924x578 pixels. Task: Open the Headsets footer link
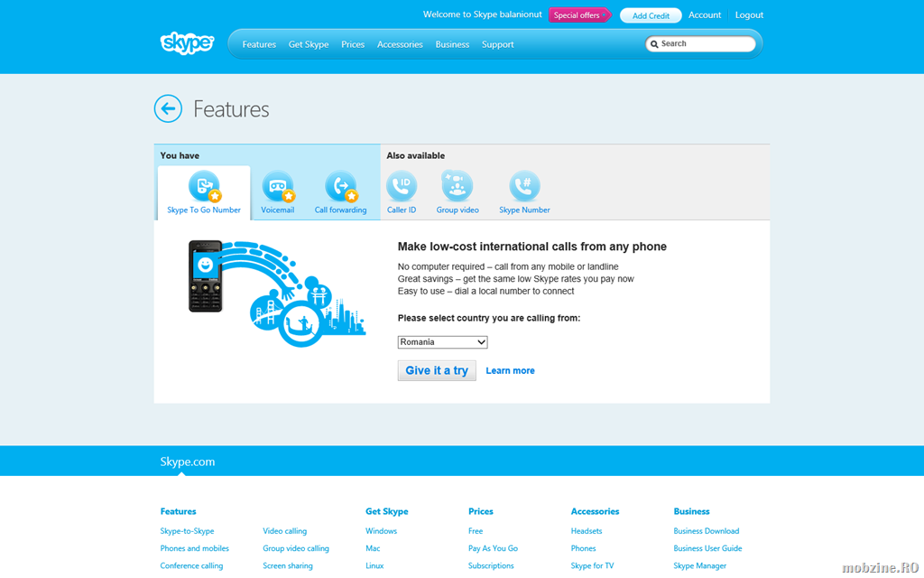pyautogui.click(x=587, y=531)
